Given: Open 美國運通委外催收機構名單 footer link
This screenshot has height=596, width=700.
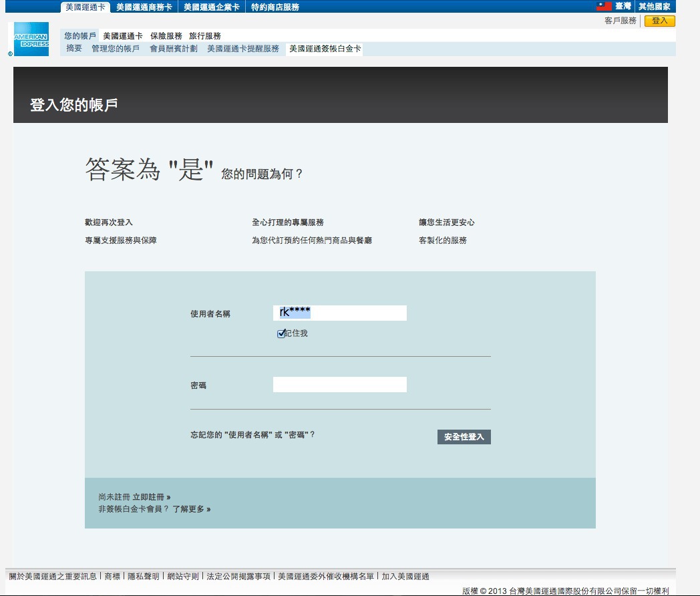Looking at the screenshot, I should tap(326, 577).
